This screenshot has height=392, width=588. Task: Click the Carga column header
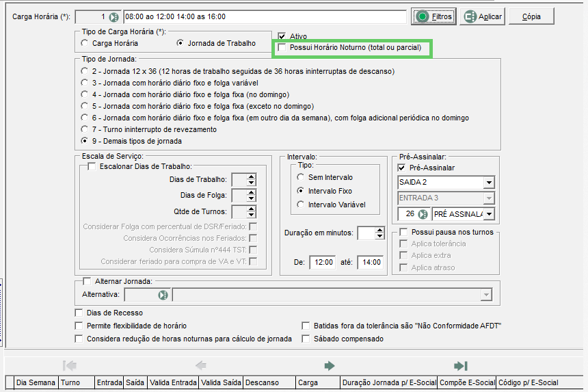(318, 382)
